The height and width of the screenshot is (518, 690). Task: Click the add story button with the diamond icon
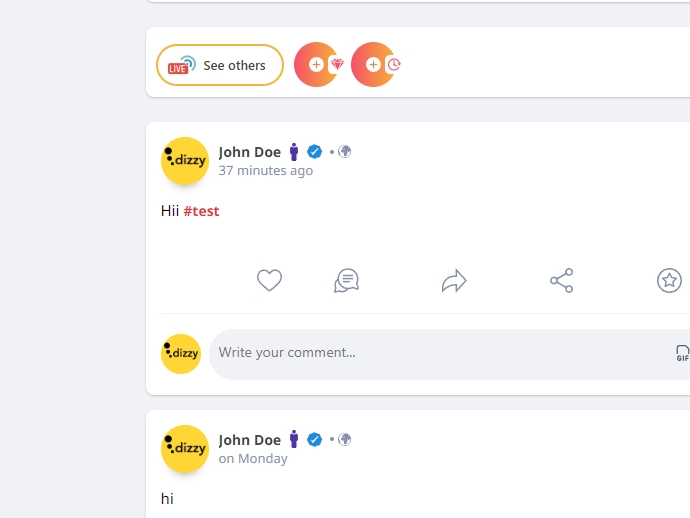(317, 65)
